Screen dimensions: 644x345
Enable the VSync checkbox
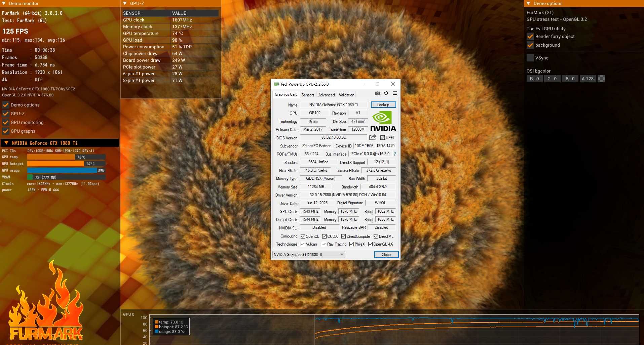coord(530,58)
